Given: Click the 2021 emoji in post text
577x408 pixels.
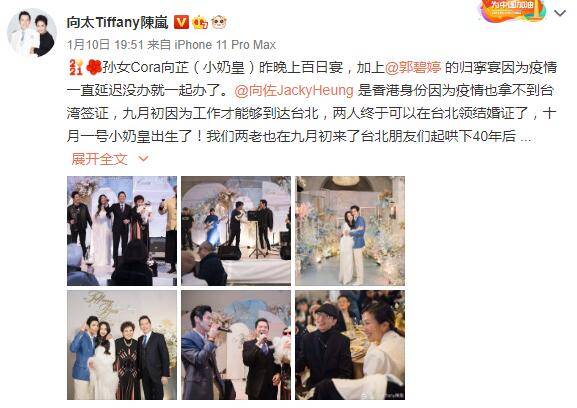Looking at the screenshot, I should (x=75, y=68).
